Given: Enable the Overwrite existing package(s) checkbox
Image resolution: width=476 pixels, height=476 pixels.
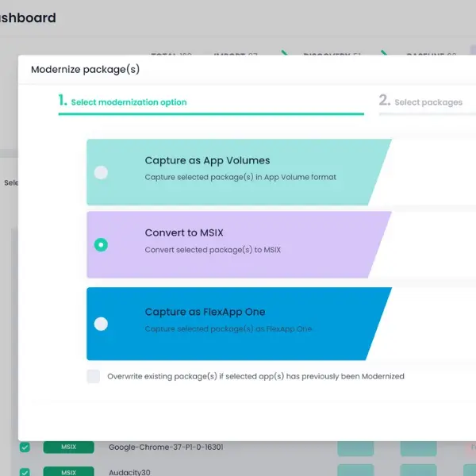Looking at the screenshot, I should click(x=94, y=376).
